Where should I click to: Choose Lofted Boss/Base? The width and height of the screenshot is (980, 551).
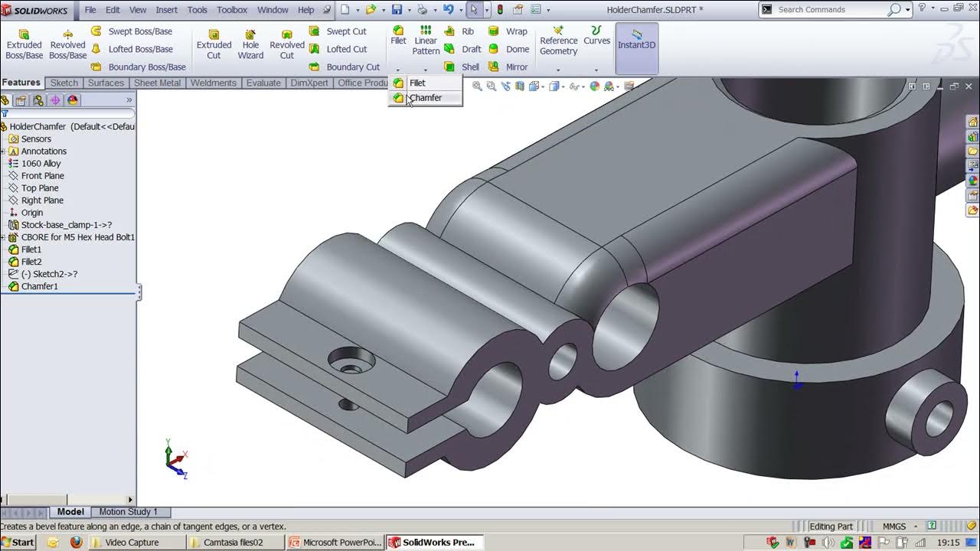click(x=132, y=49)
